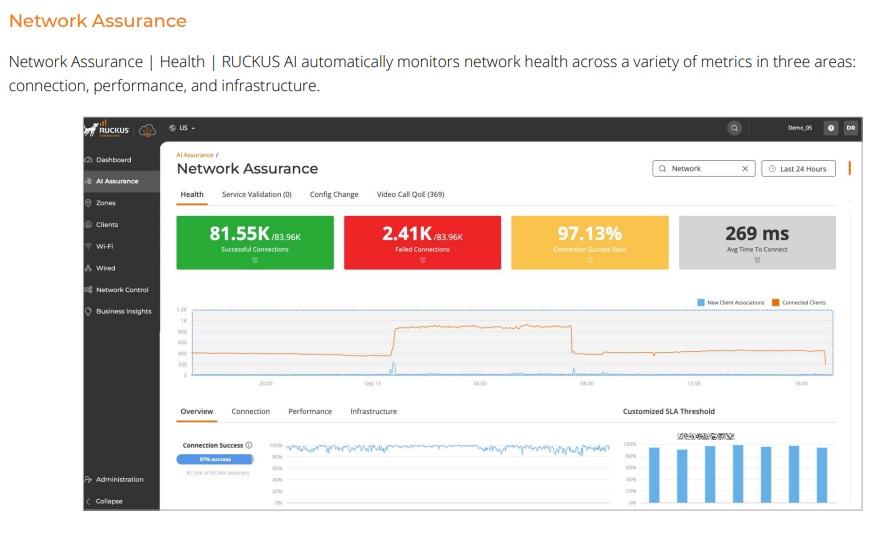The image size is (886, 539).
Task: Click the 2.41K Failed Connections card
Action: click(x=422, y=242)
